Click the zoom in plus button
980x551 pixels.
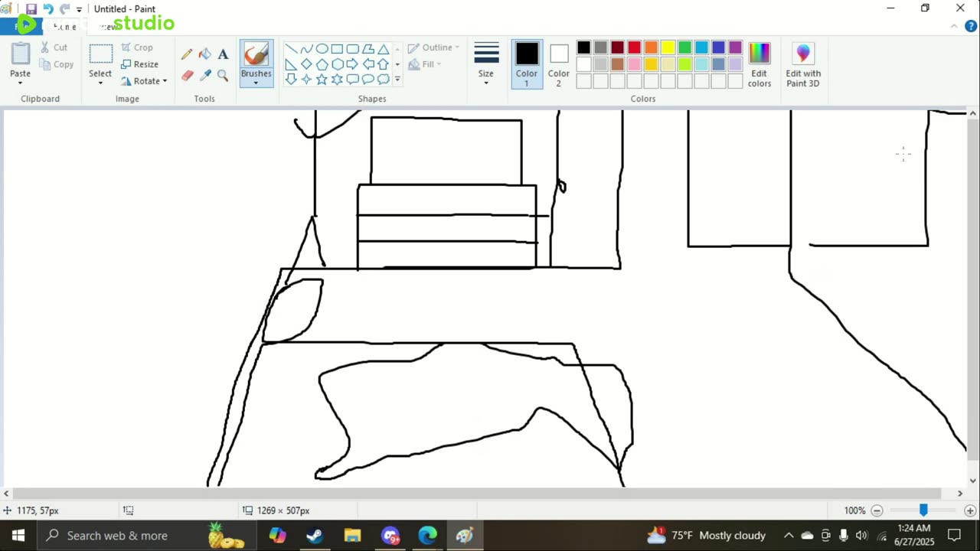coord(970,510)
